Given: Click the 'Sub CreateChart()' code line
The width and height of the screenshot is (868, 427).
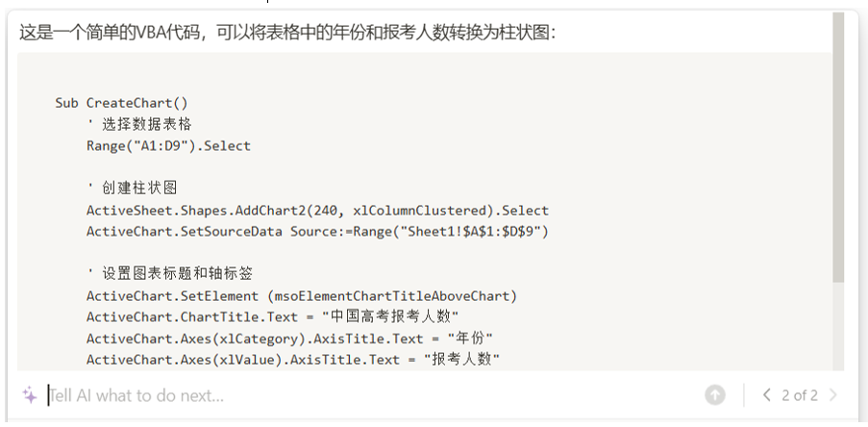Looking at the screenshot, I should (122, 103).
